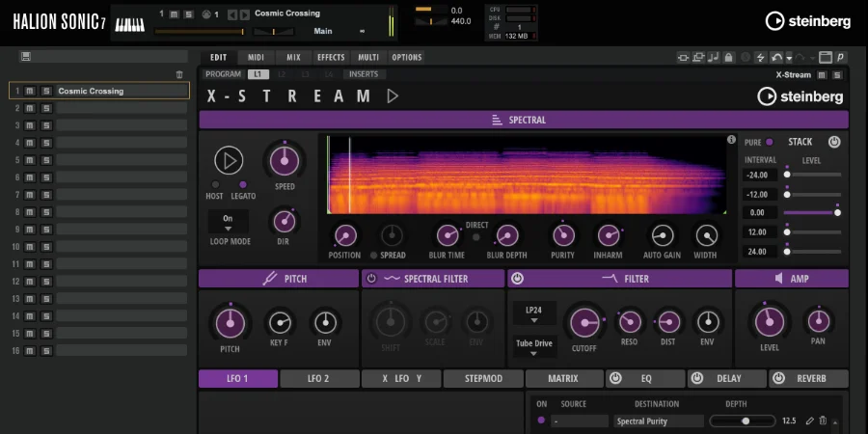Load the previous program with the left arrow
The width and height of the screenshot is (868, 434).
[x=232, y=14]
